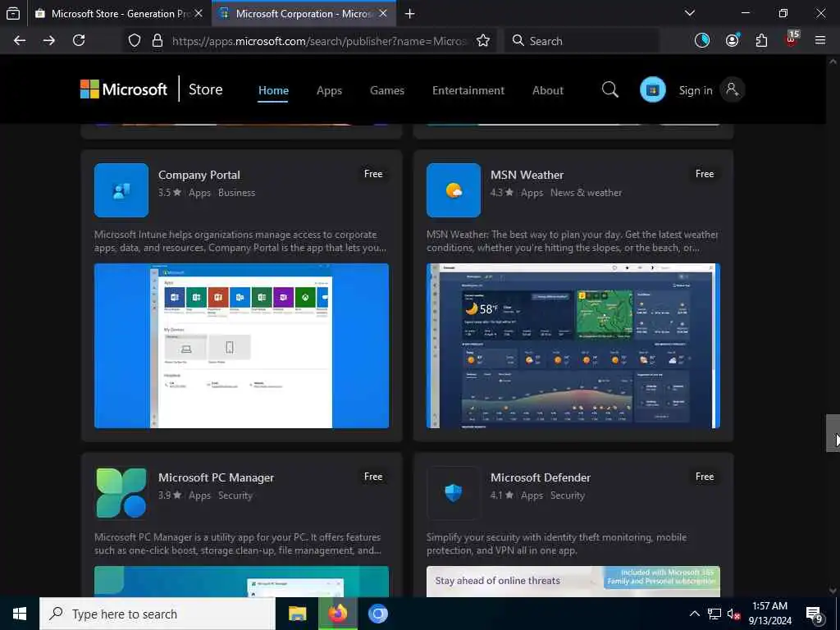This screenshot has width=840, height=630.
Task: Click the scrollbar up arrow
Action: 833,62
